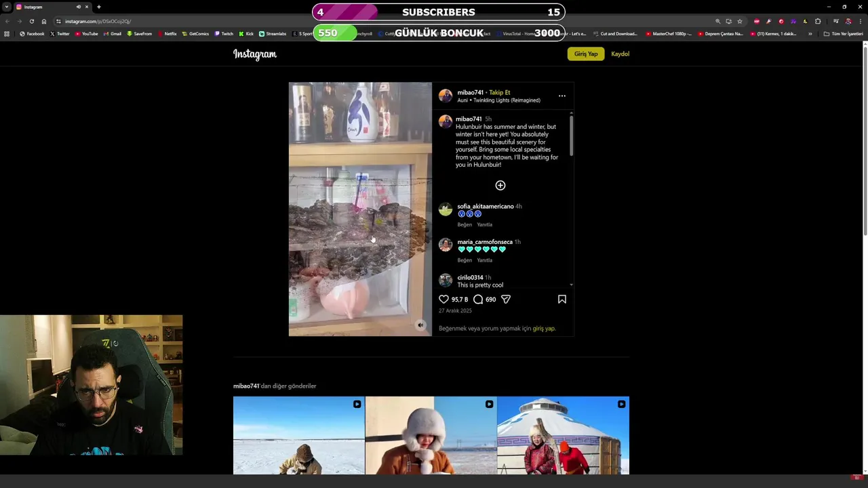Open the Twitch bookmark

point(224,33)
